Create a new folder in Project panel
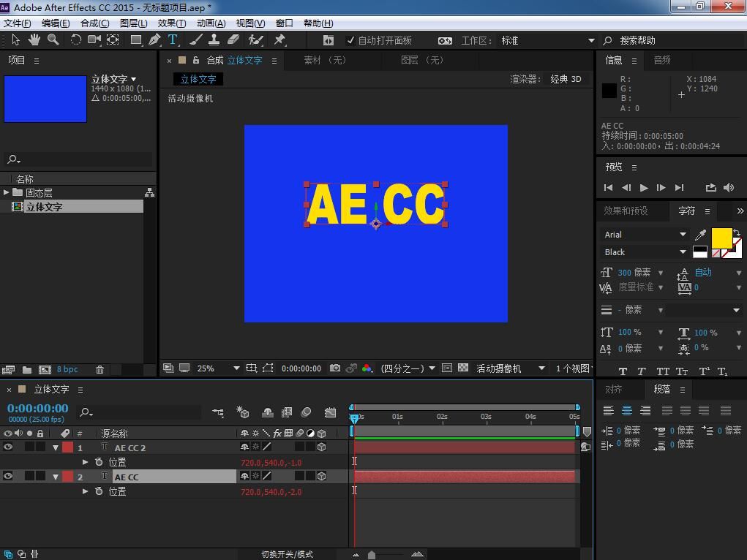The image size is (747, 560). pos(27,369)
